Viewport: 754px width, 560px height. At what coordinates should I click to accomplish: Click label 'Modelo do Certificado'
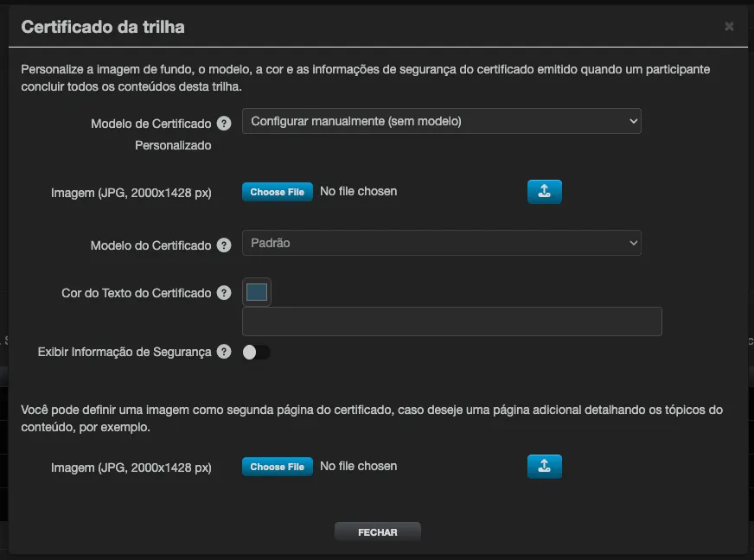[151, 245]
